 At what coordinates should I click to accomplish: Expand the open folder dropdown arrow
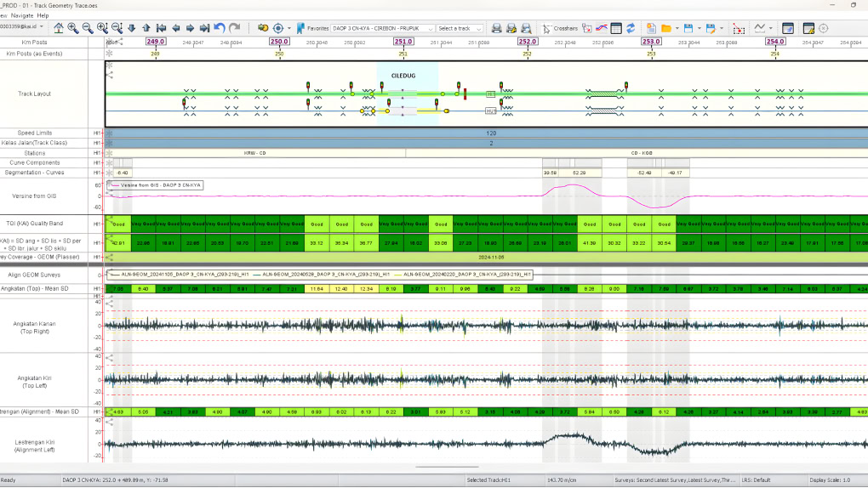click(x=677, y=28)
